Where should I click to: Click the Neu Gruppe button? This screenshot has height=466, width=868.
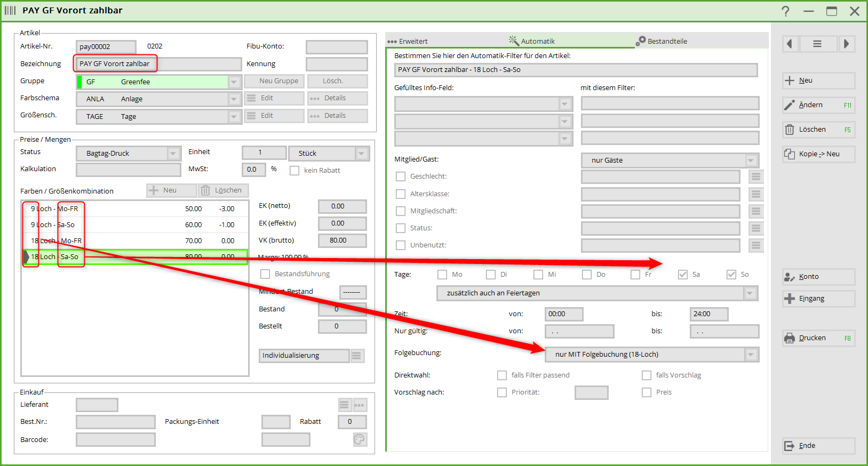click(275, 81)
